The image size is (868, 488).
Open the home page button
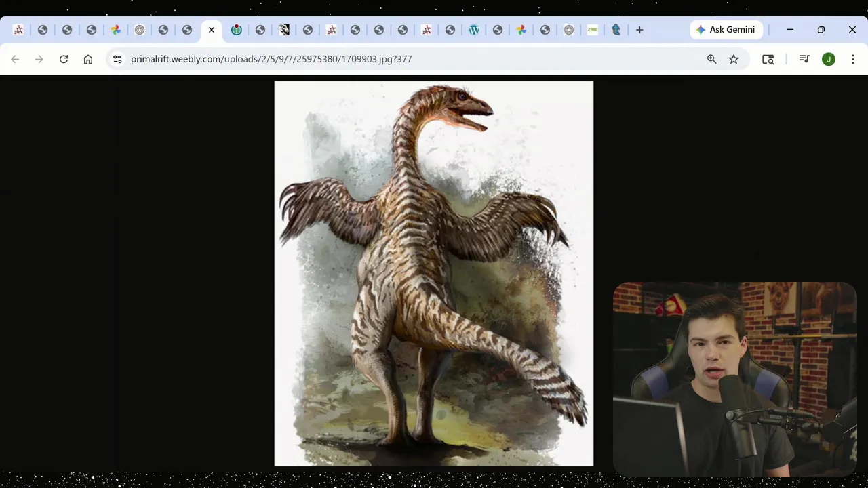pos(88,59)
